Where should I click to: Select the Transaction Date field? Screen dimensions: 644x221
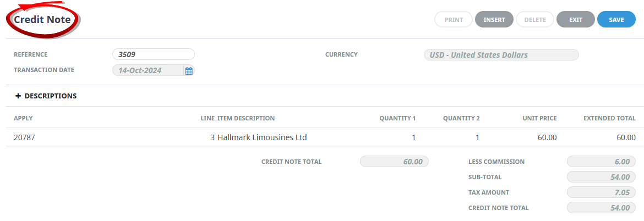[x=148, y=70]
